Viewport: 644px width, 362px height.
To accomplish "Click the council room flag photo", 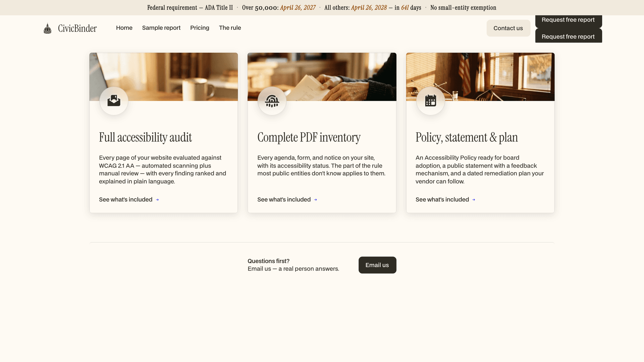I will (x=480, y=77).
